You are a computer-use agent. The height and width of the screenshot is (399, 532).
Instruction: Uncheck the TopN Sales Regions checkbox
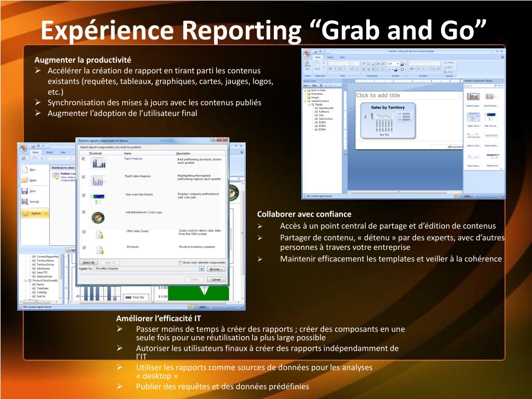[83, 177]
